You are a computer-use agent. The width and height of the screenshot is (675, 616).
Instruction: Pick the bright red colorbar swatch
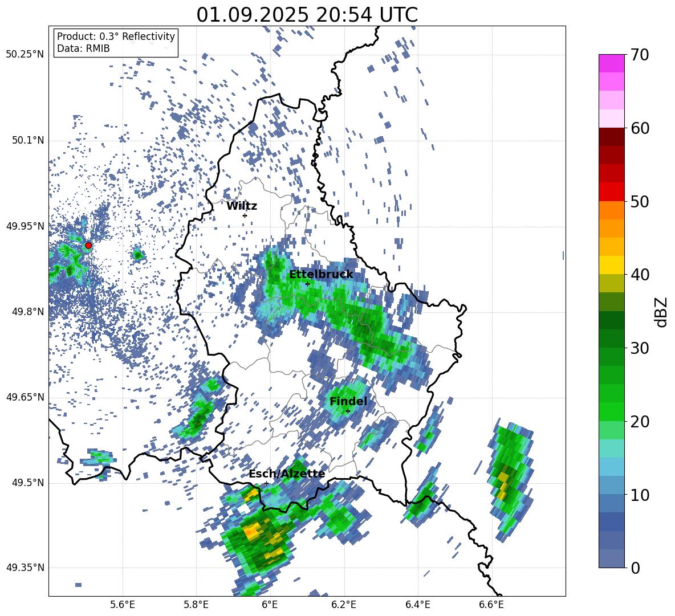(611, 192)
